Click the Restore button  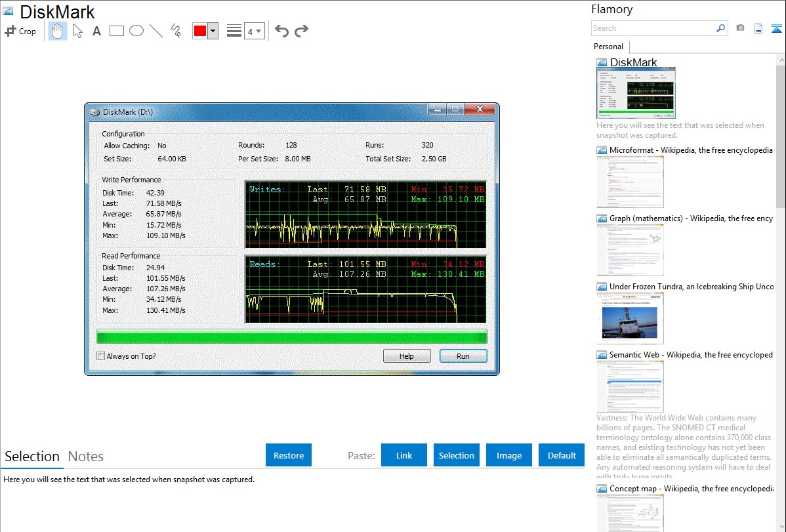click(x=289, y=455)
